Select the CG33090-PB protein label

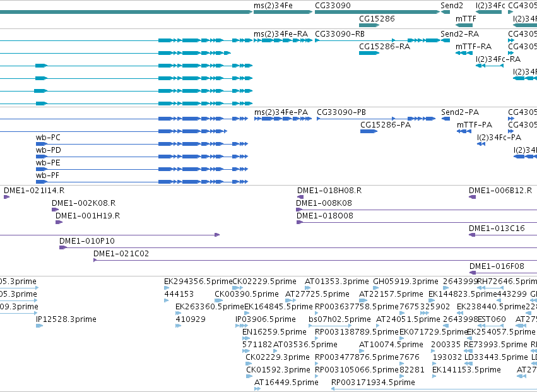point(341,112)
